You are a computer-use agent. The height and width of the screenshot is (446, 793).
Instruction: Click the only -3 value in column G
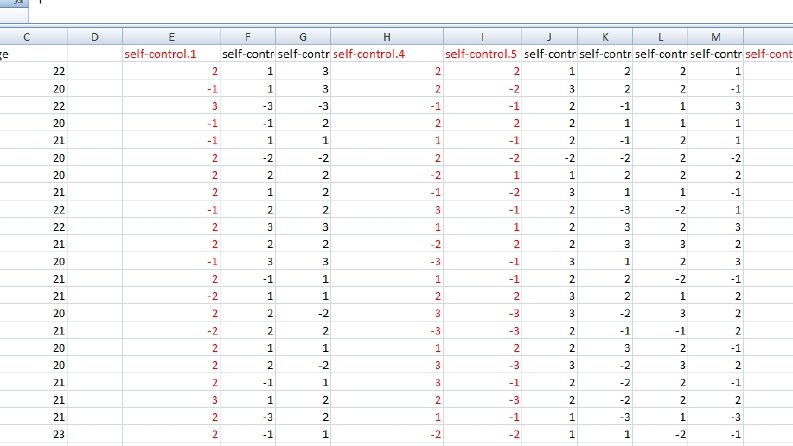coord(303,106)
